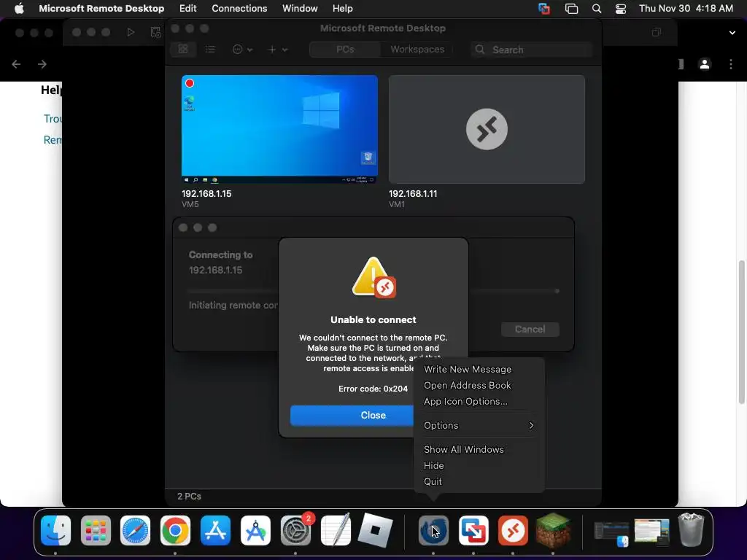Open App Store from the dock

click(215, 530)
